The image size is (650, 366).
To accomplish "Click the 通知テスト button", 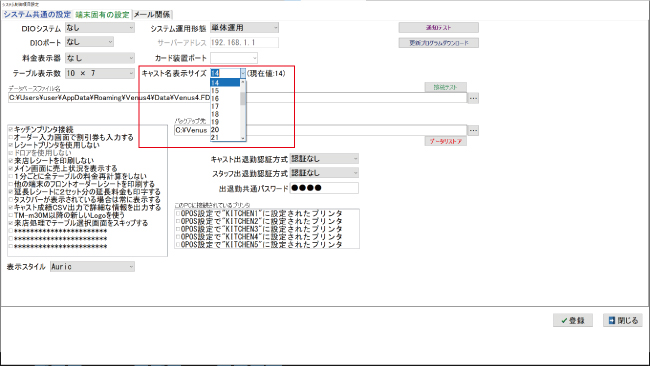I will coord(439,27).
